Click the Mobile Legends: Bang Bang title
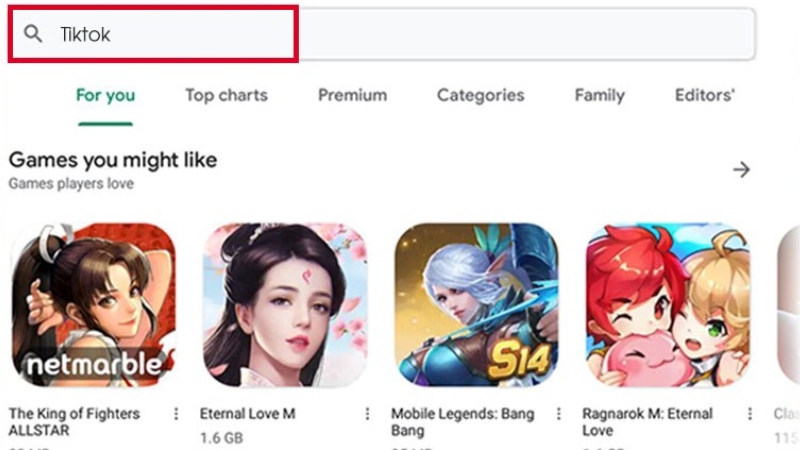The height and width of the screenshot is (450, 800). pyautogui.click(x=462, y=422)
